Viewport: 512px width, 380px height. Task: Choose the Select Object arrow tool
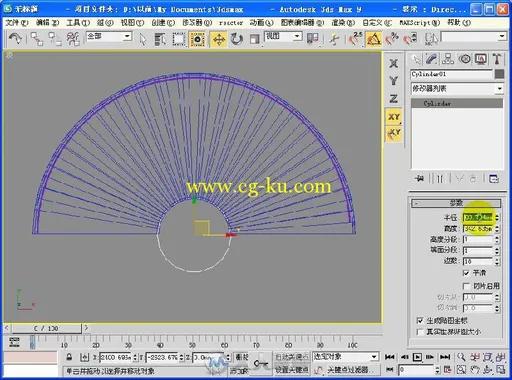coord(143,40)
